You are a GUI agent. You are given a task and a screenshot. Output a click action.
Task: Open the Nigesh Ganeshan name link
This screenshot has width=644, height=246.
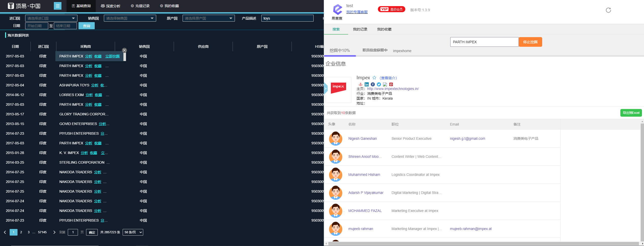pos(363,139)
